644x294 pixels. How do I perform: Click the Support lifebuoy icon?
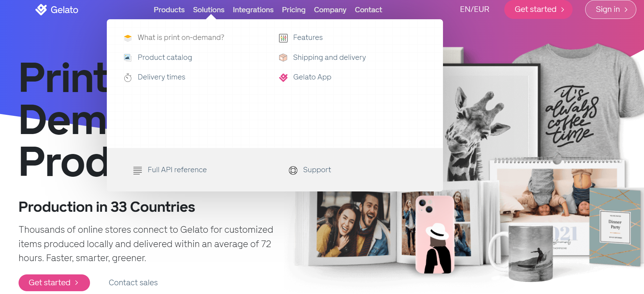click(x=293, y=170)
